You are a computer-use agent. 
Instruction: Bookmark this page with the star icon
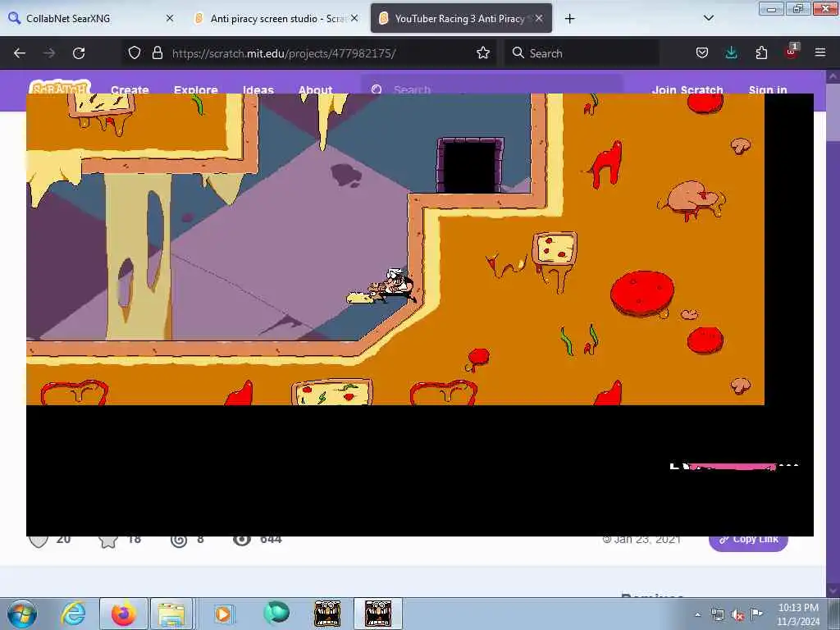[x=482, y=52]
